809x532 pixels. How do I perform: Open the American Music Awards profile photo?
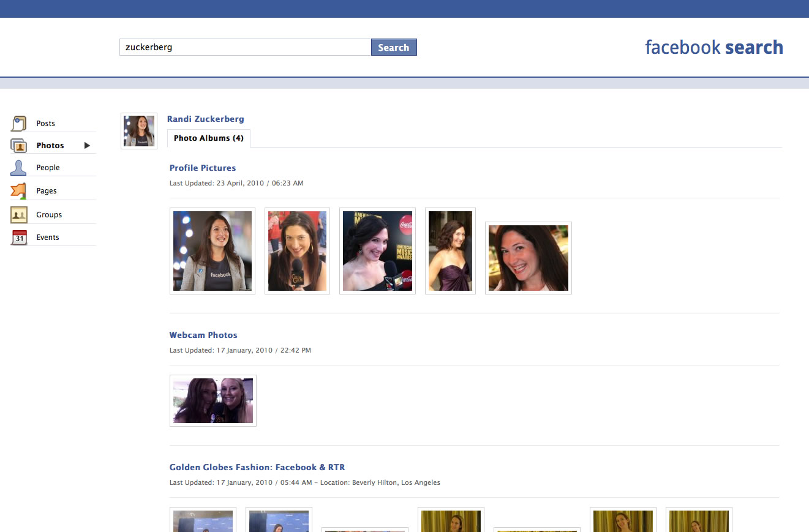pos(377,251)
